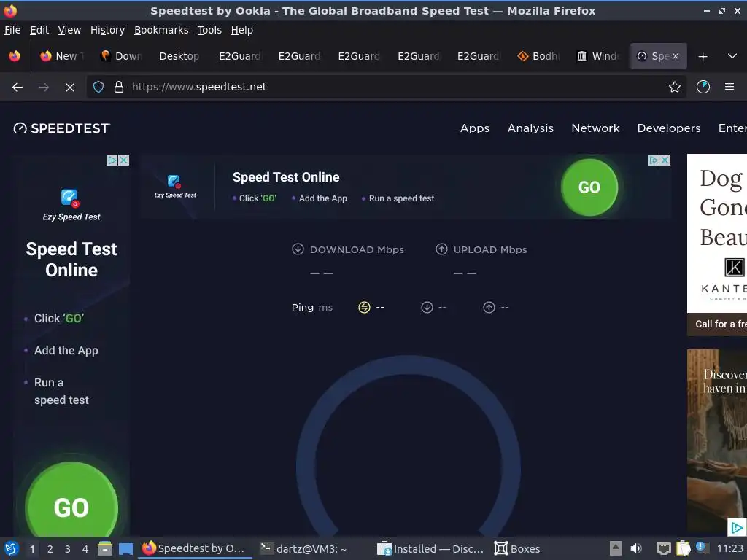
Task: Open Apps in Speedtest navigation
Action: click(474, 128)
